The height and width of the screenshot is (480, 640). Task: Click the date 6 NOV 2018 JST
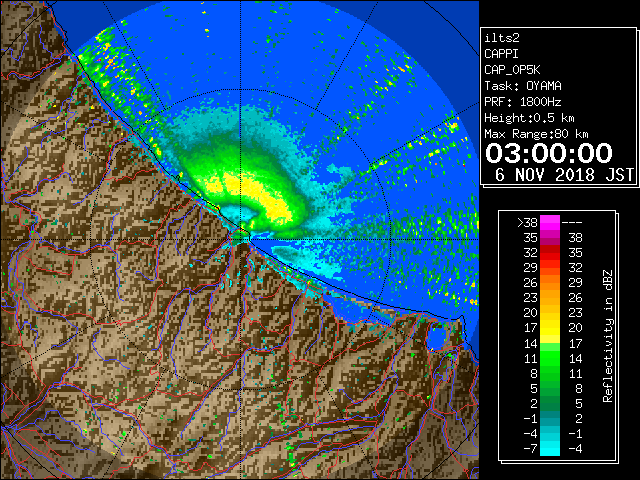click(x=564, y=175)
